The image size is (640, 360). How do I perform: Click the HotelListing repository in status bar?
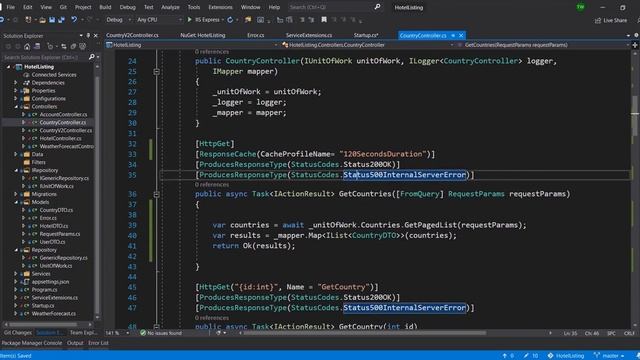566,356
